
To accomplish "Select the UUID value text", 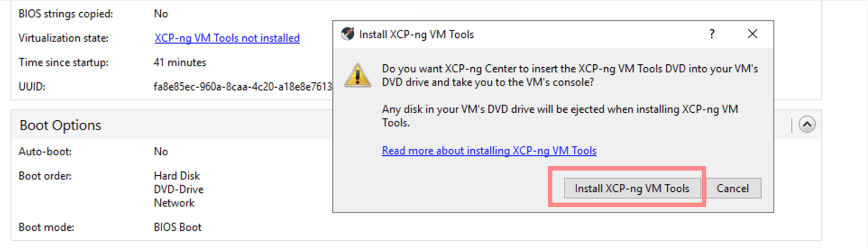I will [242, 87].
